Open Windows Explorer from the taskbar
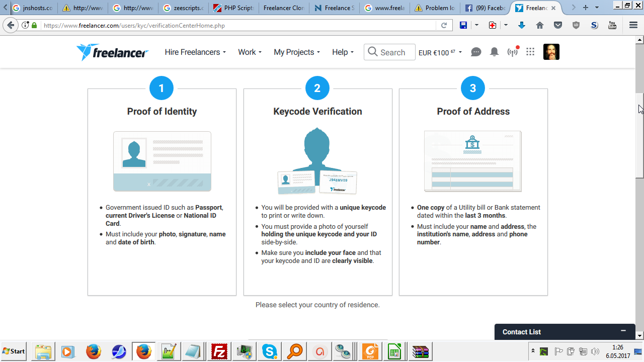This screenshot has width=644, height=362. click(x=44, y=351)
